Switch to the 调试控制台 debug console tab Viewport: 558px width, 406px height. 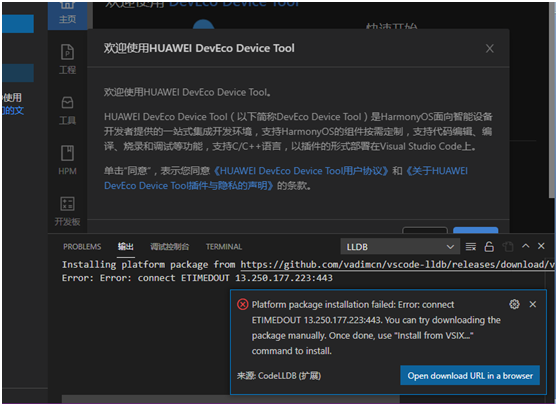coord(169,247)
